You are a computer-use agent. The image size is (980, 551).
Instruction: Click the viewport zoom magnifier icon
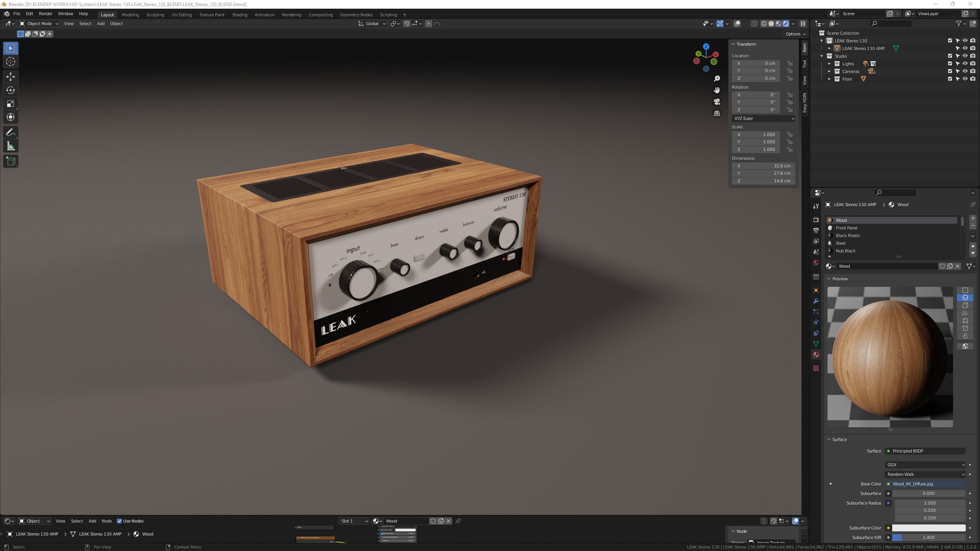(717, 79)
